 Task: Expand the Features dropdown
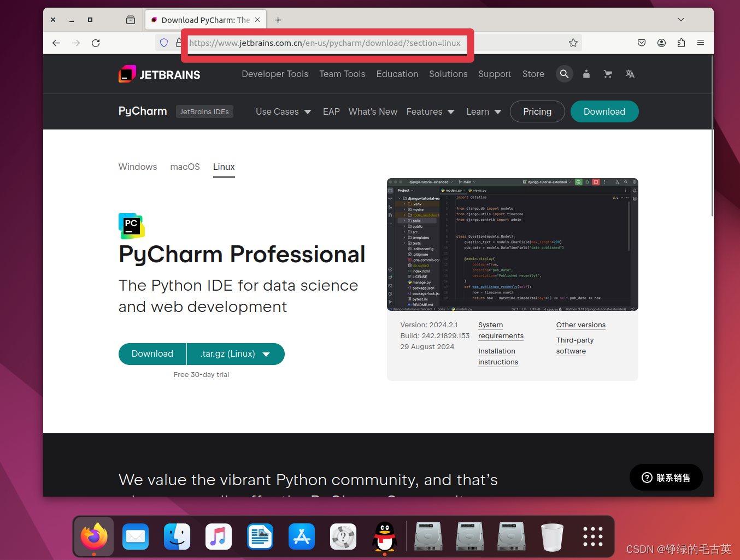pyautogui.click(x=430, y=111)
